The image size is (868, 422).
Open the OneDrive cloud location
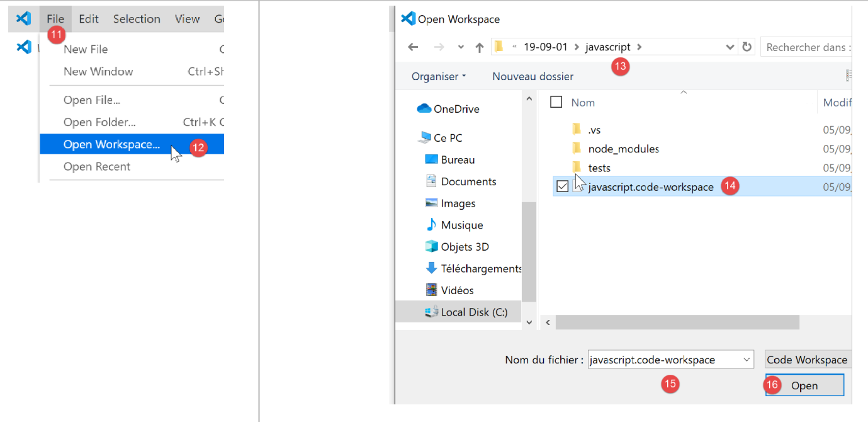coord(448,109)
